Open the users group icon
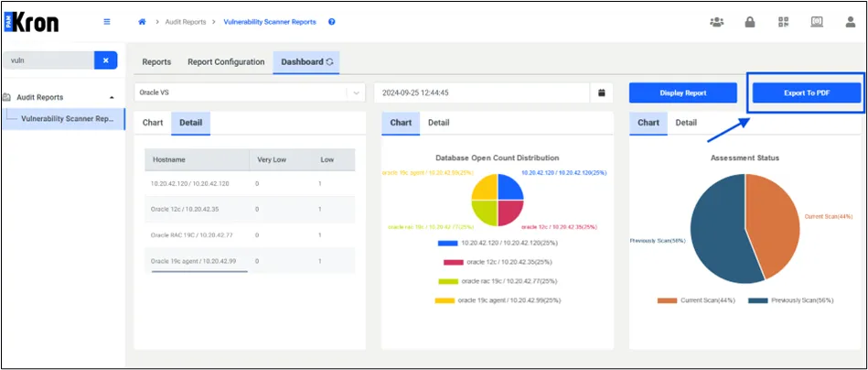Viewport: 868px width, 370px height. [x=717, y=22]
